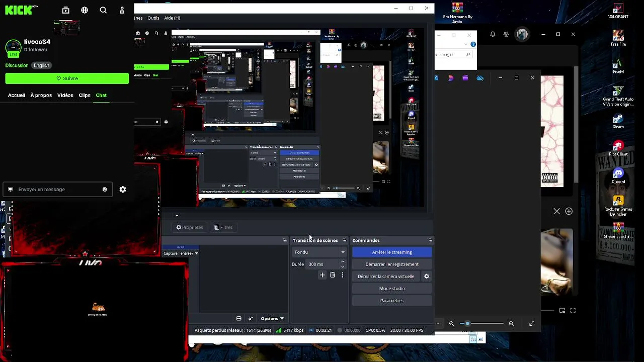Switch to the Vidéos tab
644x362 pixels.
click(65, 95)
